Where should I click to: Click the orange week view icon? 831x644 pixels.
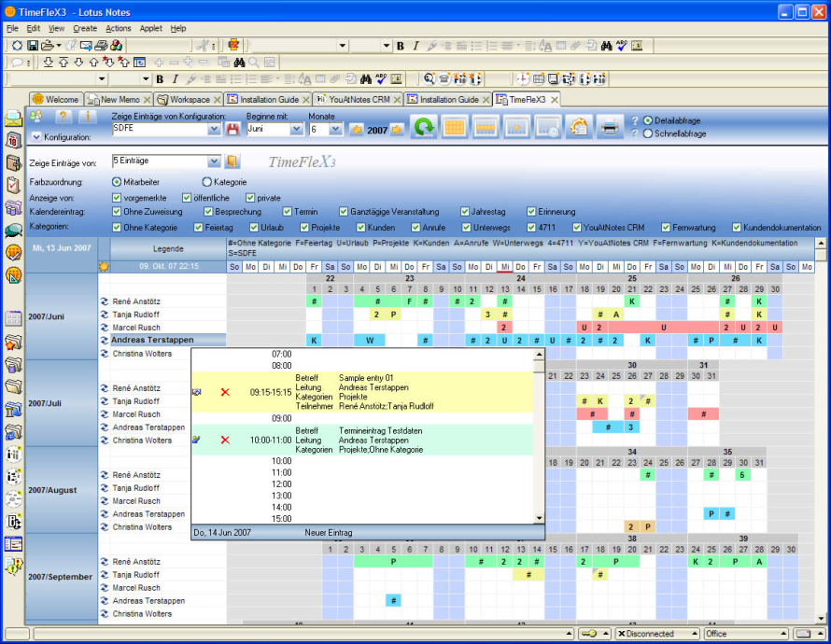point(485,127)
